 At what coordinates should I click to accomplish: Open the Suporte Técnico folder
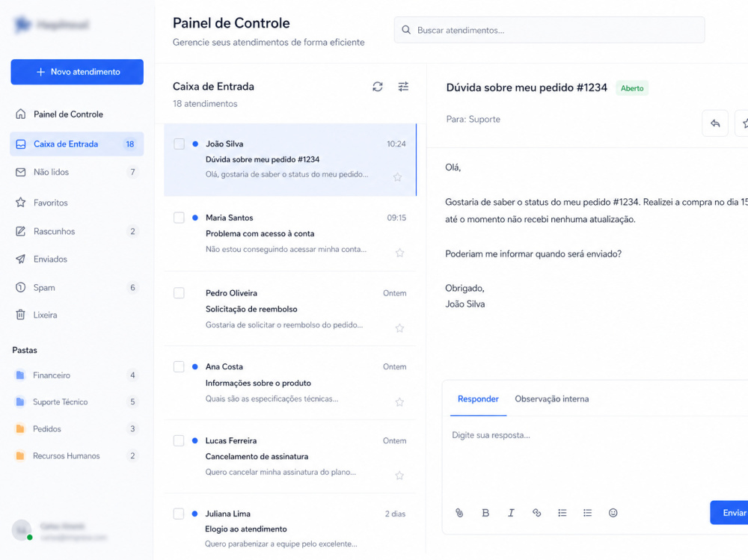pos(77,402)
